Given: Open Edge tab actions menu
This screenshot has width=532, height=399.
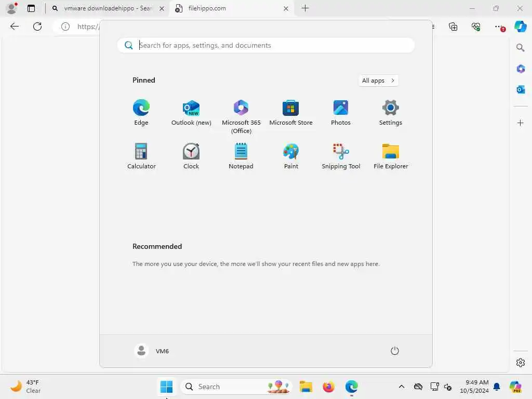Looking at the screenshot, I should click(x=31, y=8).
